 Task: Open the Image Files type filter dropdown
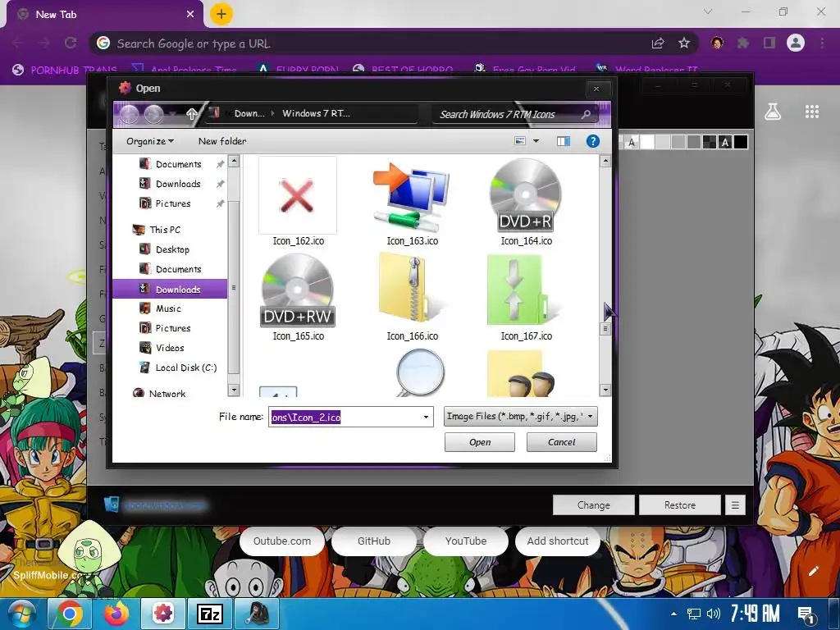point(520,416)
